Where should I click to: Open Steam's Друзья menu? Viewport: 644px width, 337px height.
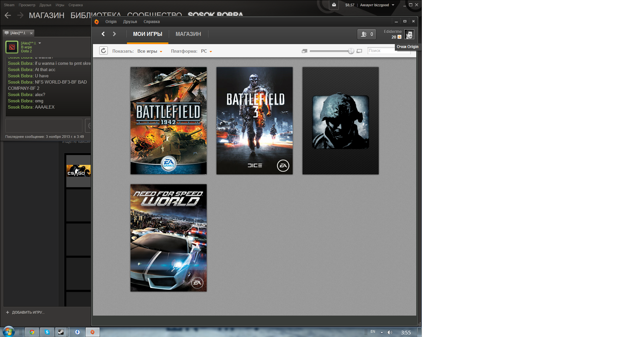pos(45,5)
